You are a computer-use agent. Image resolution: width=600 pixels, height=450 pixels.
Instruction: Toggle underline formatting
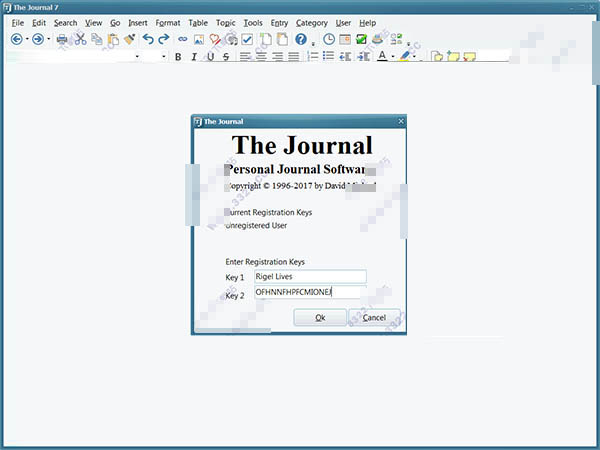point(210,57)
